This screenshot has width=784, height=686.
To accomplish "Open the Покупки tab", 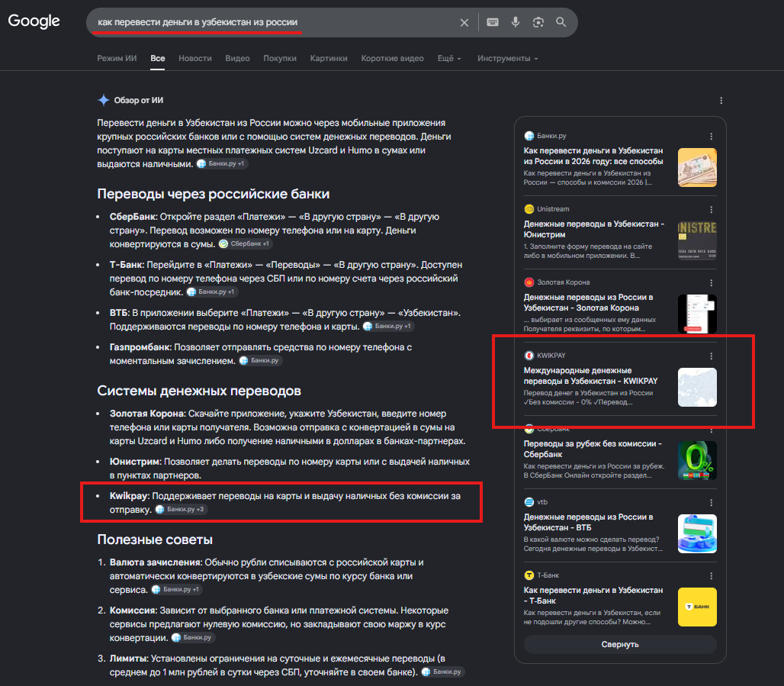I will [280, 58].
